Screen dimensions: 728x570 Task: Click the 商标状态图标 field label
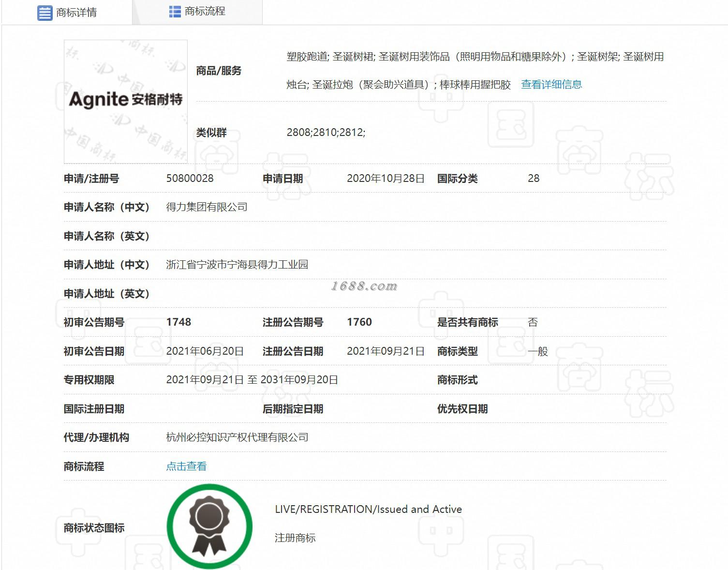94,528
